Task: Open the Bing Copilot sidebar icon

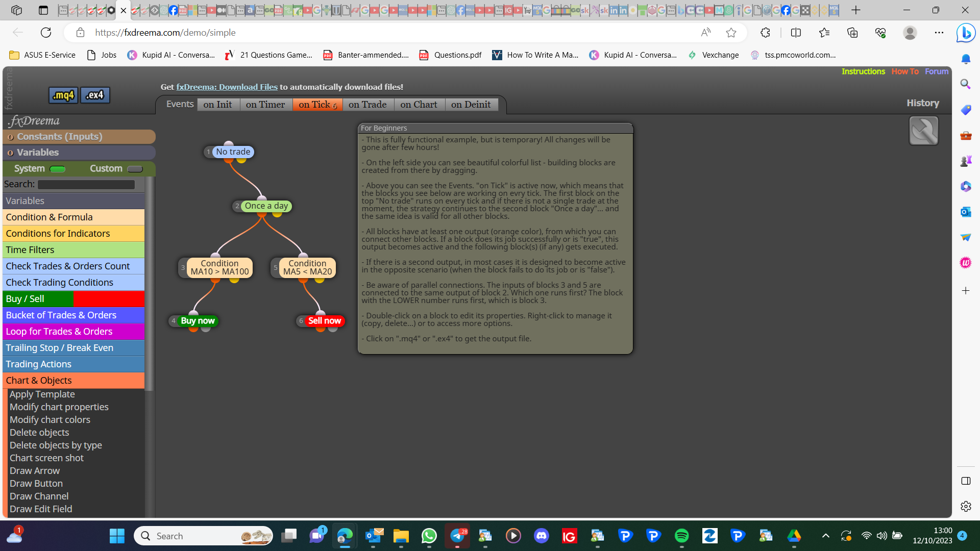Action: [966, 33]
